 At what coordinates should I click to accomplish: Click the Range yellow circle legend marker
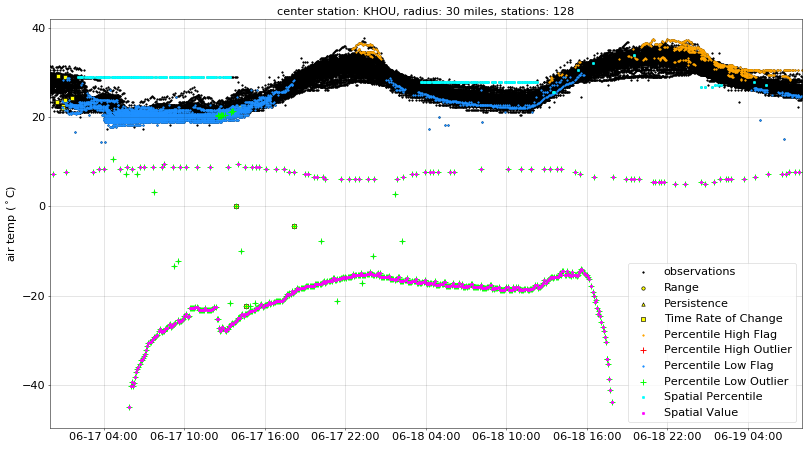coord(643,287)
